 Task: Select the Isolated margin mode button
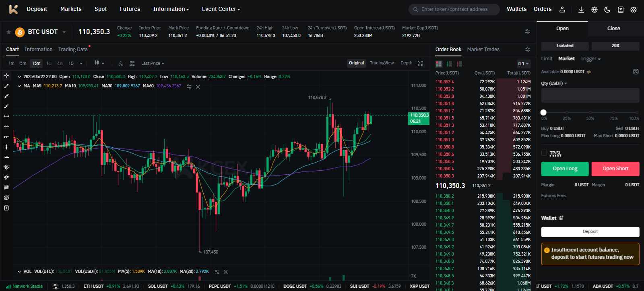pyautogui.click(x=565, y=46)
